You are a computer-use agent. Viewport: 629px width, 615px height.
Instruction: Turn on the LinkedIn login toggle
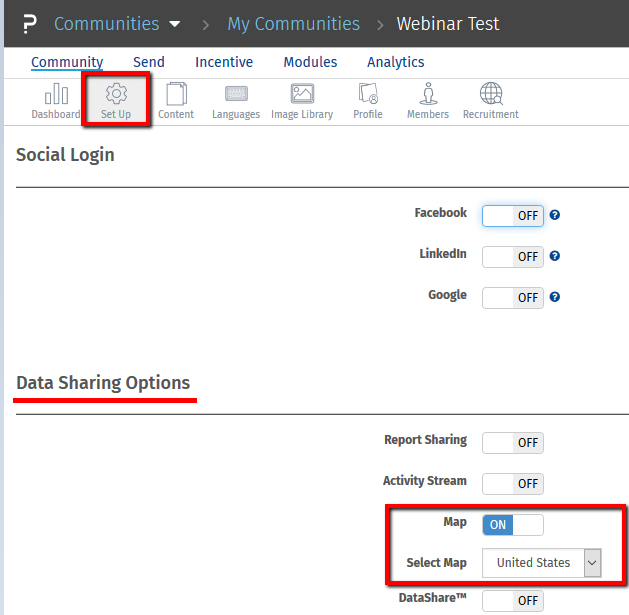pyautogui.click(x=513, y=257)
